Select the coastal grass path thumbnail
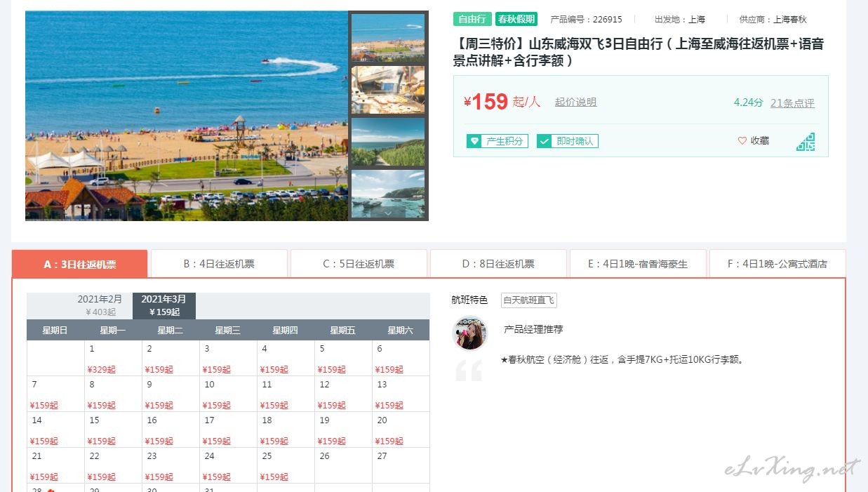This screenshot has width=868, height=492. tap(388, 142)
